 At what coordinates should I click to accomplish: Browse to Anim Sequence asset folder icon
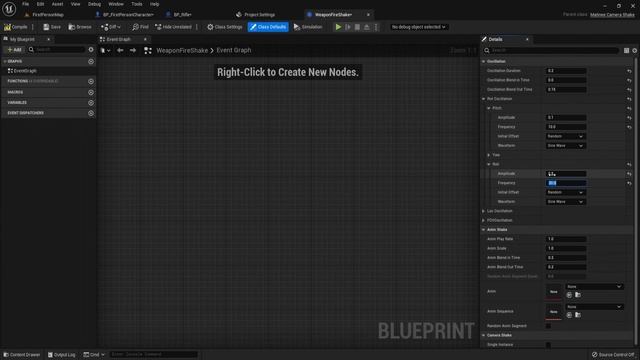pos(578,315)
